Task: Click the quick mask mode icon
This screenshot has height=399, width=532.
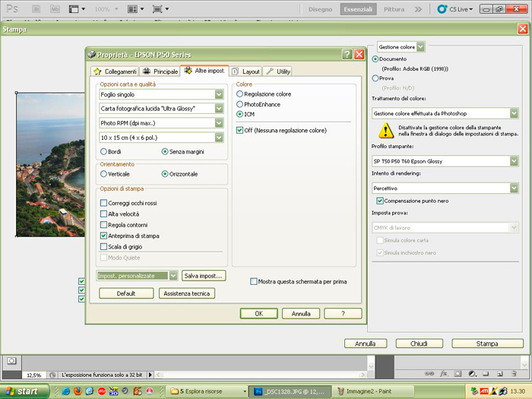Action: click(x=11, y=360)
